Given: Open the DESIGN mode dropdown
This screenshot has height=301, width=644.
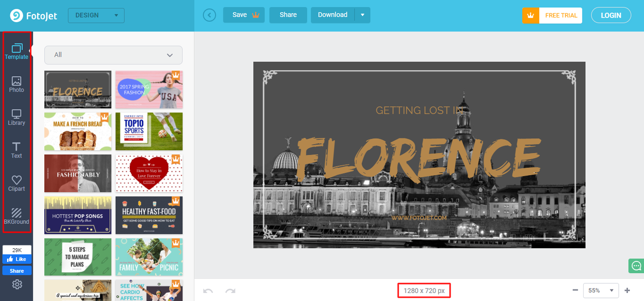Looking at the screenshot, I should click(x=96, y=15).
